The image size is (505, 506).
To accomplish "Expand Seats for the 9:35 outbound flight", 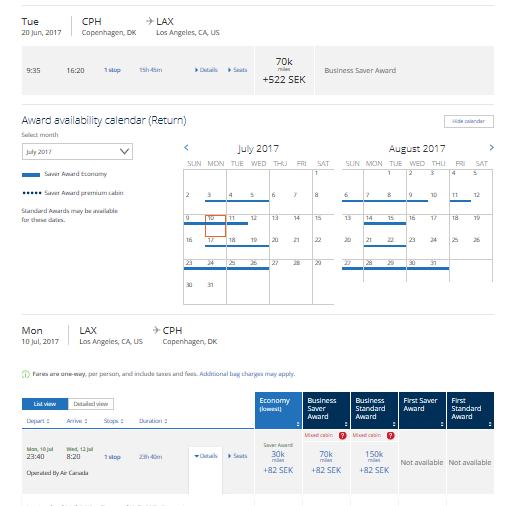I will (238, 70).
